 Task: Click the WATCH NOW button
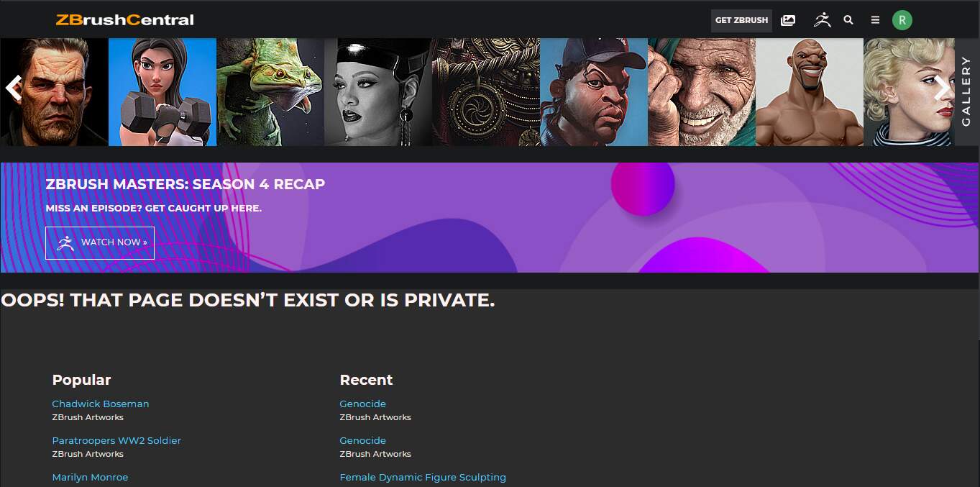(100, 242)
